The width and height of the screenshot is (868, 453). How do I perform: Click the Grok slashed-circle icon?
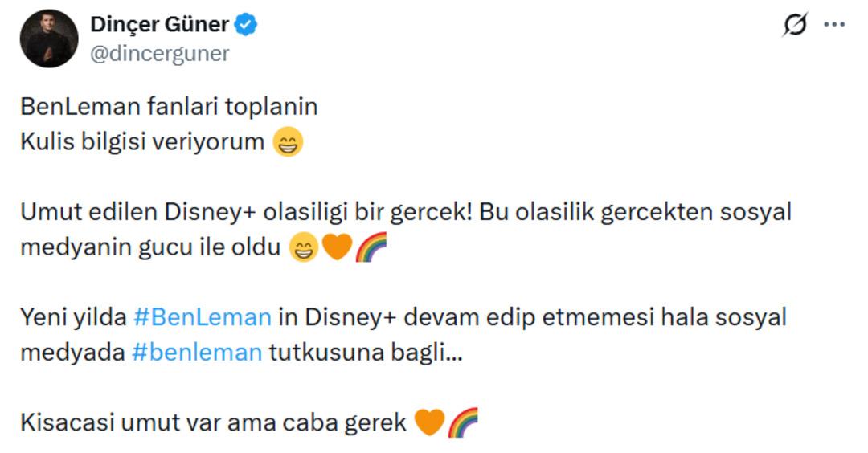[x=794, y=26]
